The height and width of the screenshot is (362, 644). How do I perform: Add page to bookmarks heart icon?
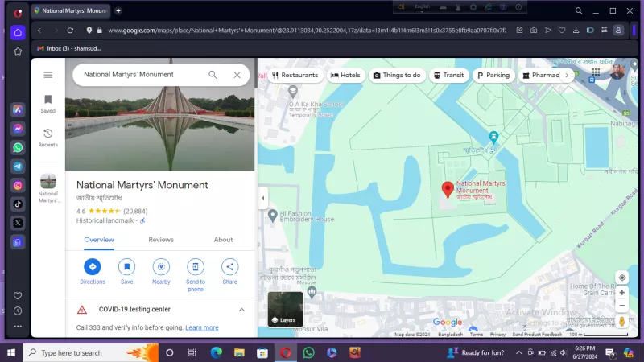(x=562, y=31)
